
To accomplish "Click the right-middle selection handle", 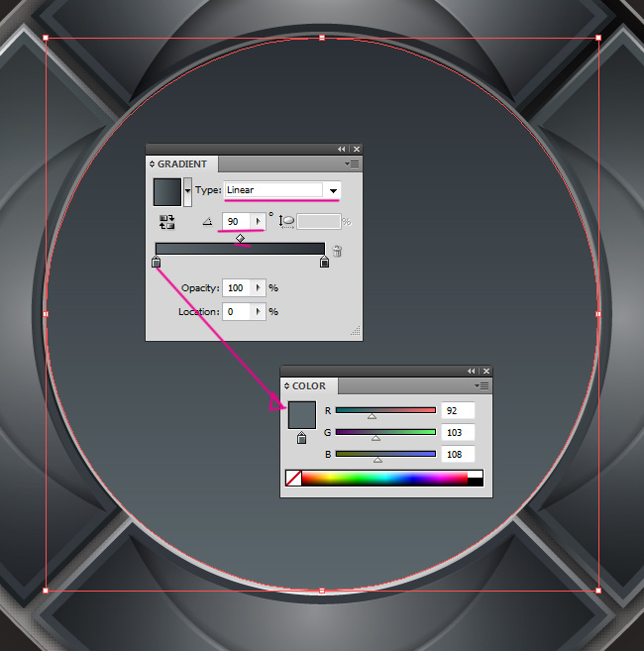I will pyautogui.click(x=598, y=314).
